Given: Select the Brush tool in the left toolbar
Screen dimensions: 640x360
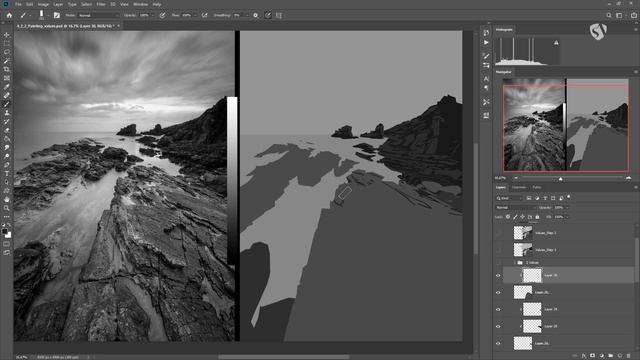Looking at the screenshot, I should coord(7,104).
